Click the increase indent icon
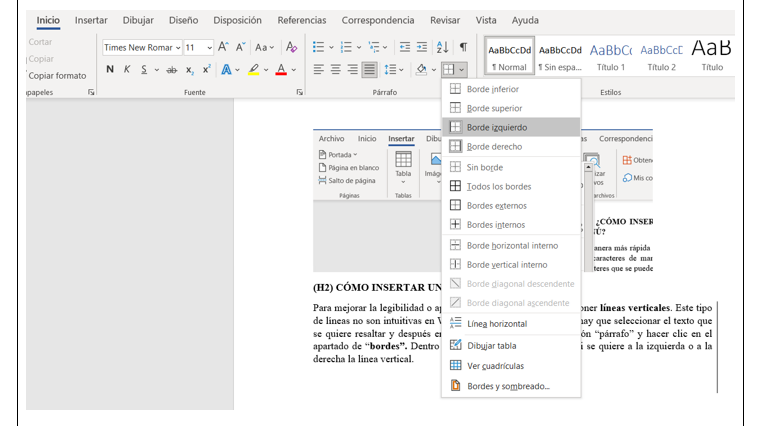The width and height of the screenshot is (772, 445). pyautogui.click(x=423, y=47)
